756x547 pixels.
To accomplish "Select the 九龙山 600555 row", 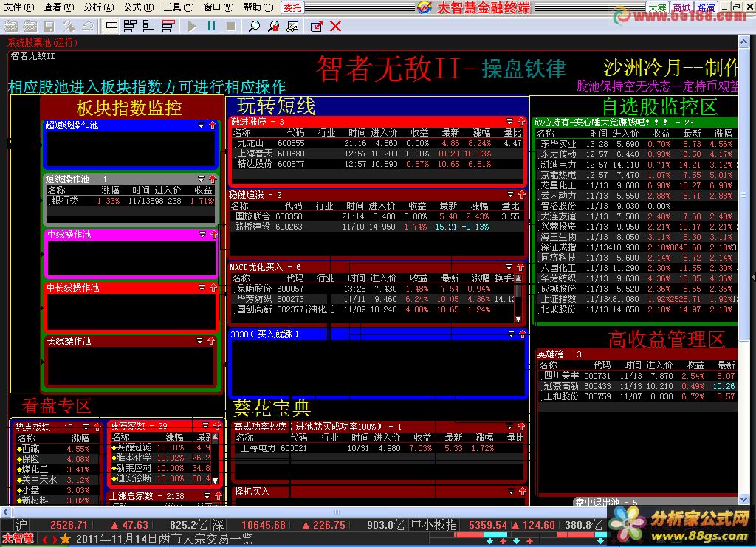I will 377,143.
